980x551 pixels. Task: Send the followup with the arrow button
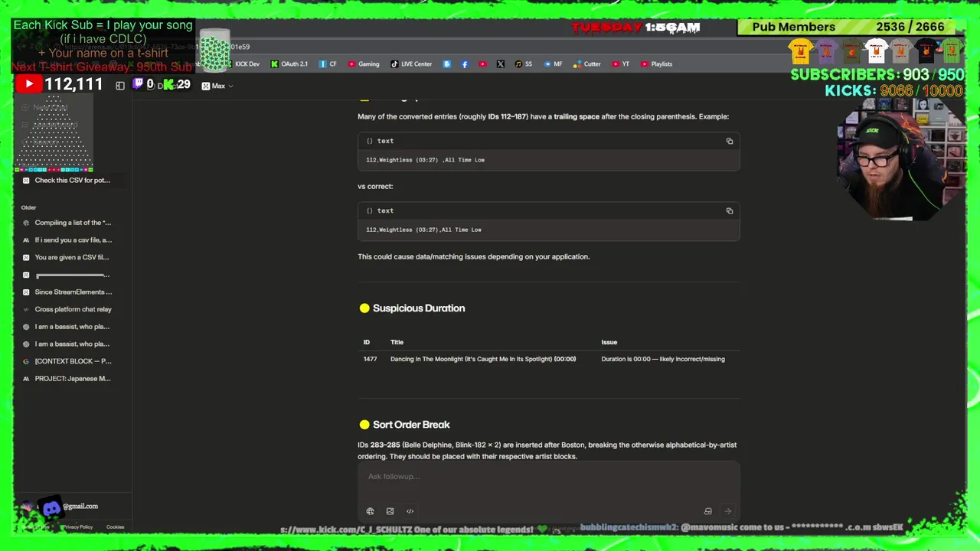tap(728, 511)
